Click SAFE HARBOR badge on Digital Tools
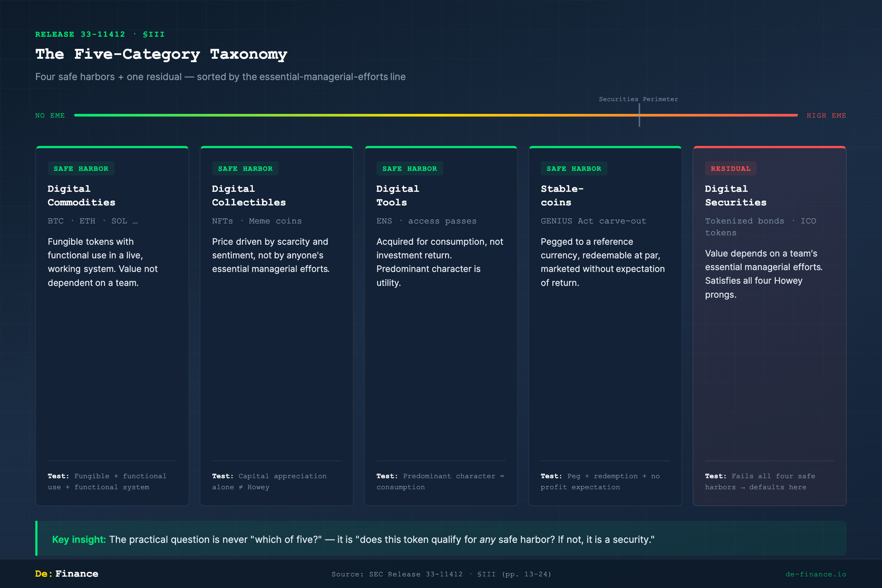 pyautogui.click(x=409, y=169)
